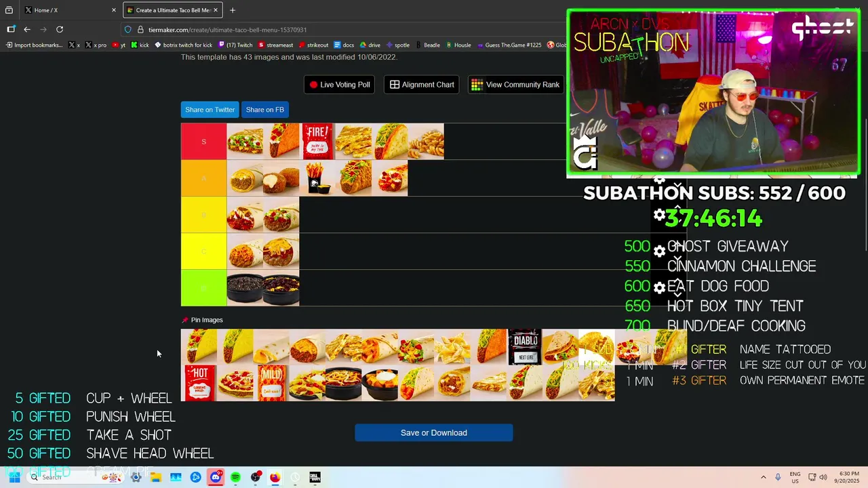
Task: Open the volume control in system tray
Action: [824, 477]
